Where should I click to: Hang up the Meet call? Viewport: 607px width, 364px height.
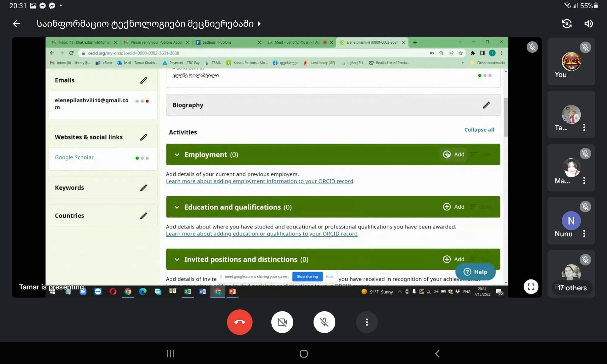click(239, 322)
